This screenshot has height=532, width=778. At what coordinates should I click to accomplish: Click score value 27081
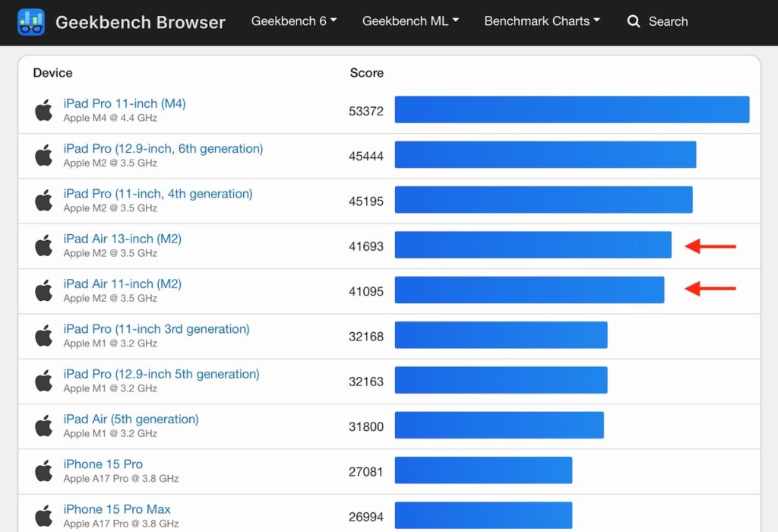366,472
